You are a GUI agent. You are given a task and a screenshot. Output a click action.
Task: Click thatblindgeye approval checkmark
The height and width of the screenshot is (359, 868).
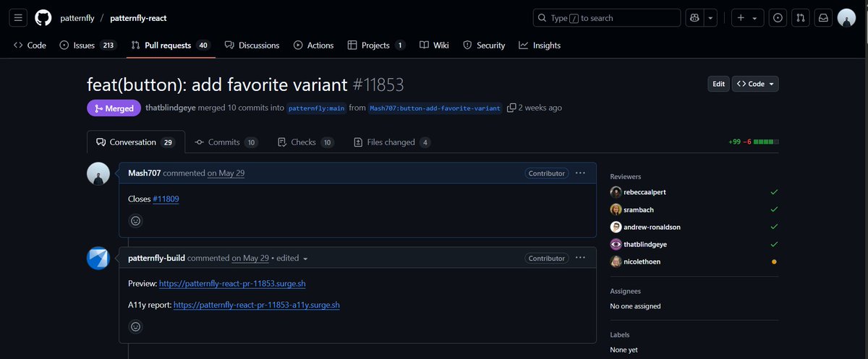(774, 244)
